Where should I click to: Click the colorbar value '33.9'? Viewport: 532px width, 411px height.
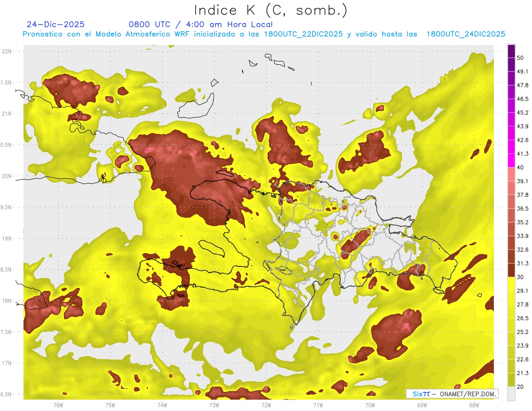523,236
